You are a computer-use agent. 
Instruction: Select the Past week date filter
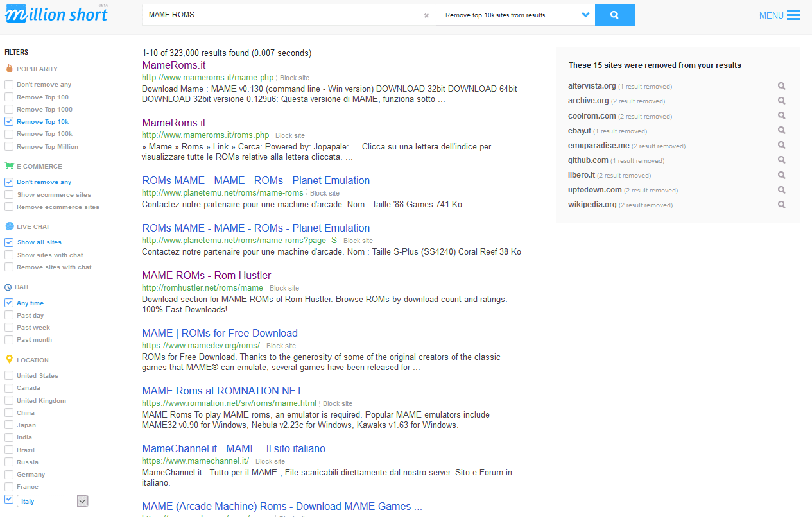(x=9, y=327)
